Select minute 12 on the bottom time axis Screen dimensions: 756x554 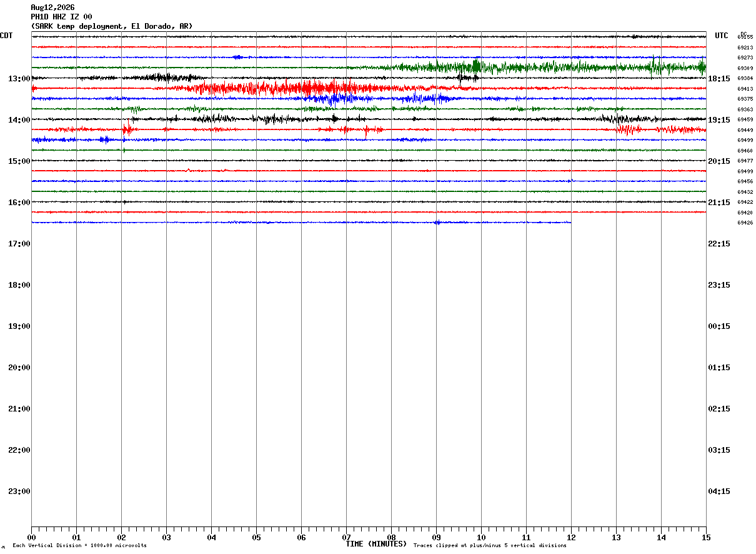click(571, 537)
